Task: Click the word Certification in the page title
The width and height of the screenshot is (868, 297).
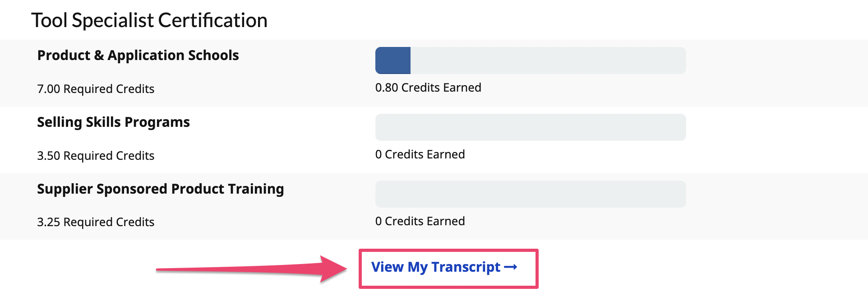Action: [212, 20]
